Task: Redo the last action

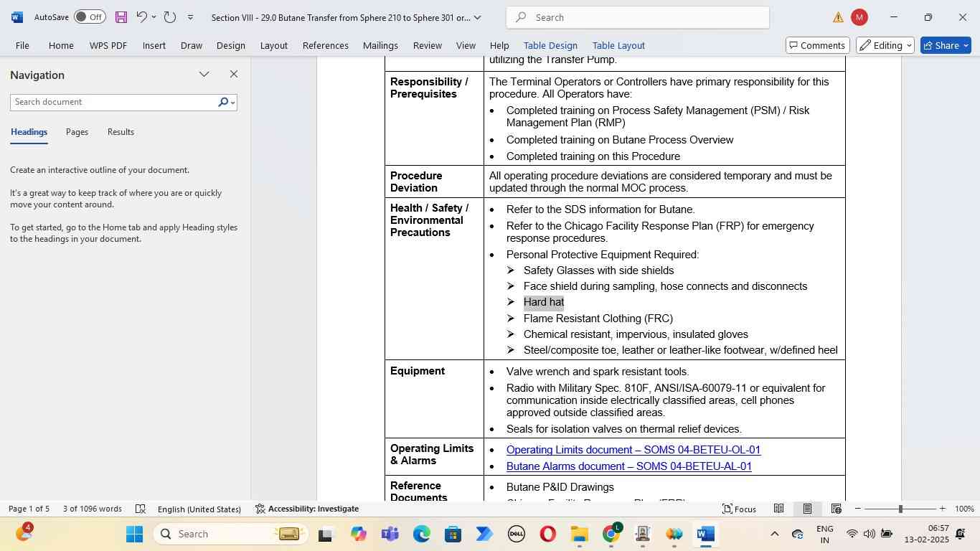Action: click(x=170, y=17)
